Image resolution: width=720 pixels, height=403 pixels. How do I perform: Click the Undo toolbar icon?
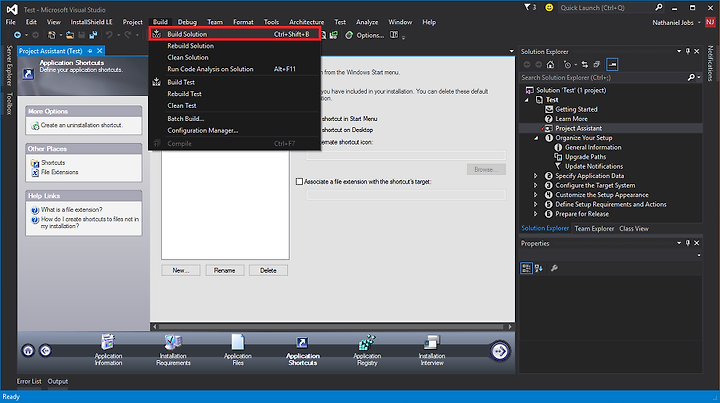(x=109, y=35)
